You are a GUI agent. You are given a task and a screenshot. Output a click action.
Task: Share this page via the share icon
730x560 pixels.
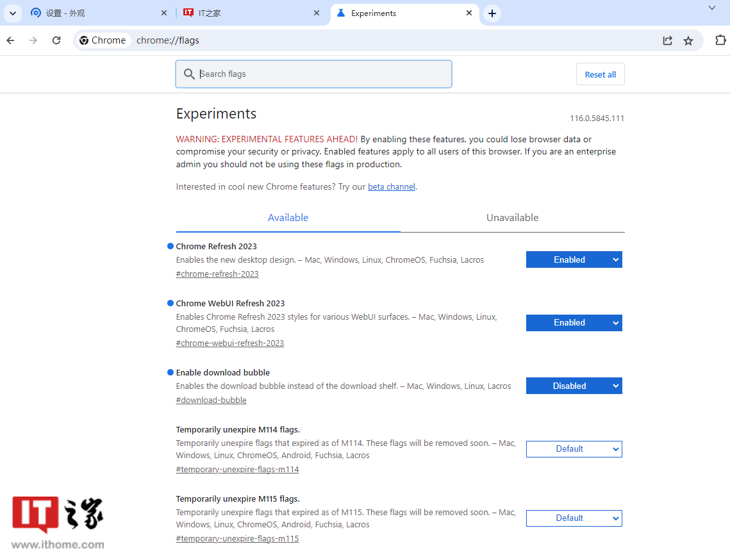[x=668, y=40]
